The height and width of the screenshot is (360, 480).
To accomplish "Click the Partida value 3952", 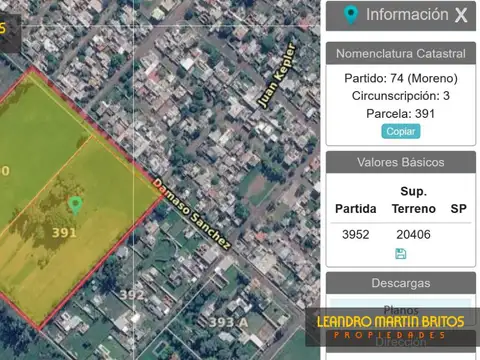I will (x=356, y=234).
